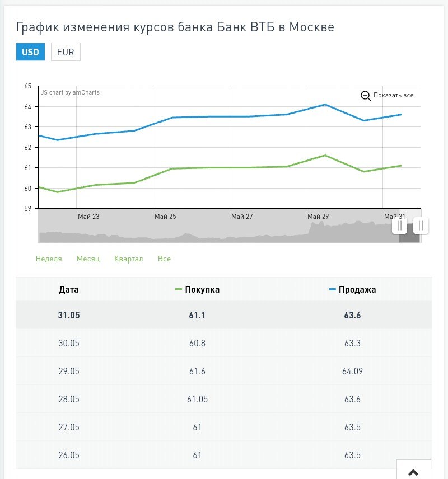Show chart for the week (Неделя)
Image resolution: width=448 pixels, height=479 pixels.
coord(49,259)
